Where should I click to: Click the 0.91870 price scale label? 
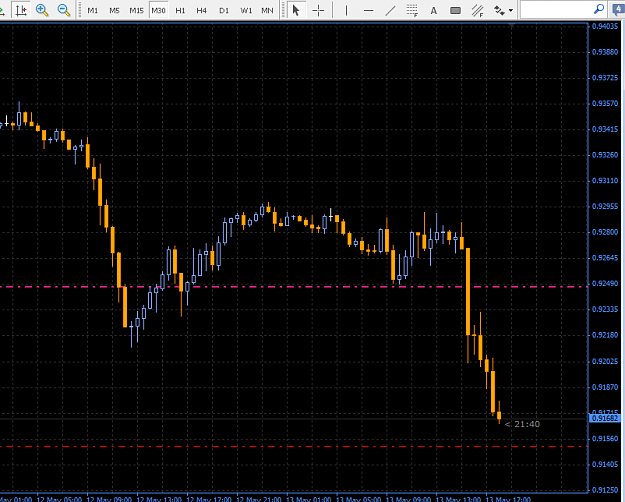pos(605,387)
